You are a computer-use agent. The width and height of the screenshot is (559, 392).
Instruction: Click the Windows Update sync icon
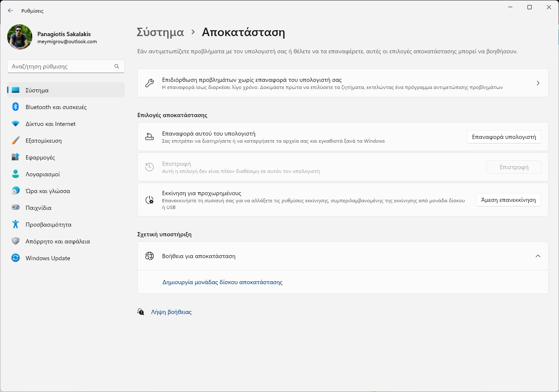16,258
